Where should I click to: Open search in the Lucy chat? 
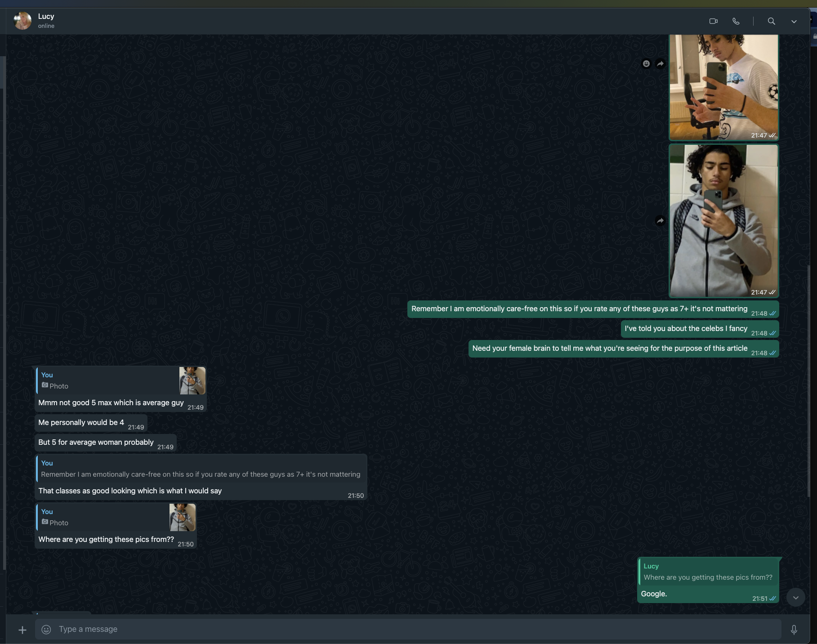pos(771,21)
